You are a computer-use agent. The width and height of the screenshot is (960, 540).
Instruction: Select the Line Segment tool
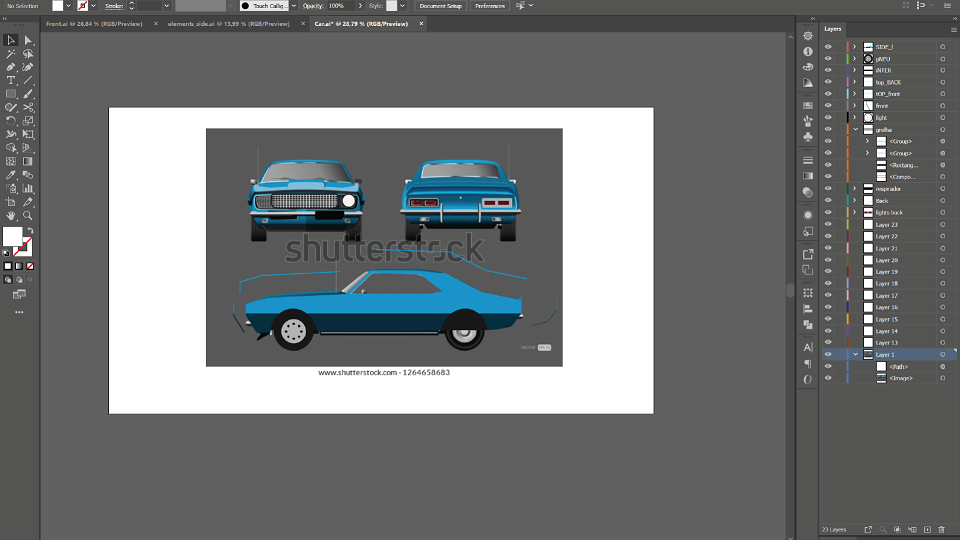[28, 81]
